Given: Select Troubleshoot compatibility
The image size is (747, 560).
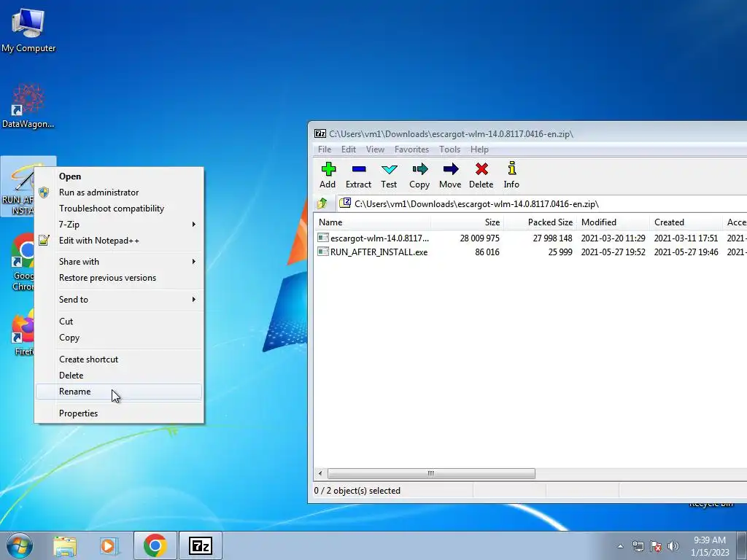Looking at the screenshot, I should 119,209.
